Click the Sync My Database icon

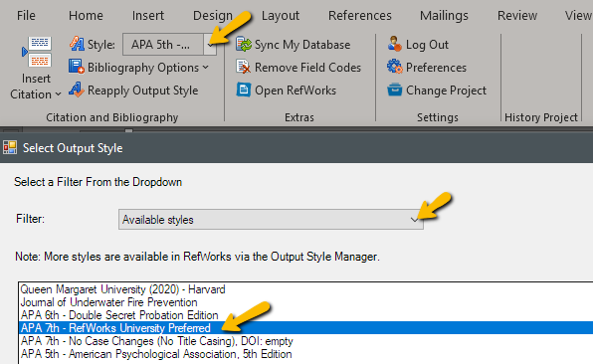coord(244,44)
